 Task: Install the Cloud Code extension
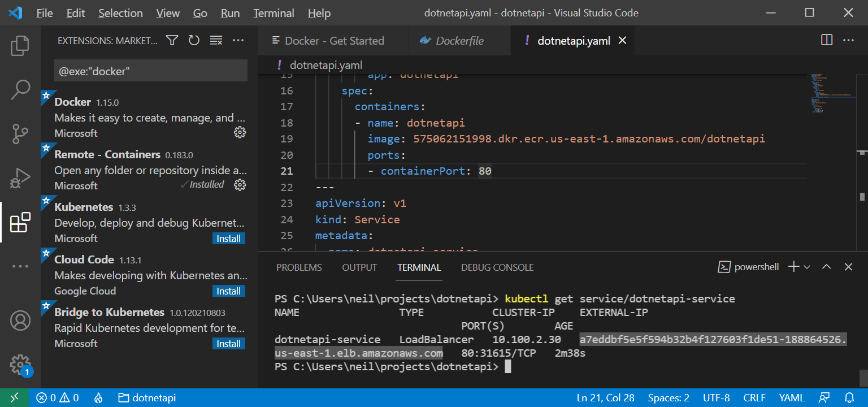point(229,291)
